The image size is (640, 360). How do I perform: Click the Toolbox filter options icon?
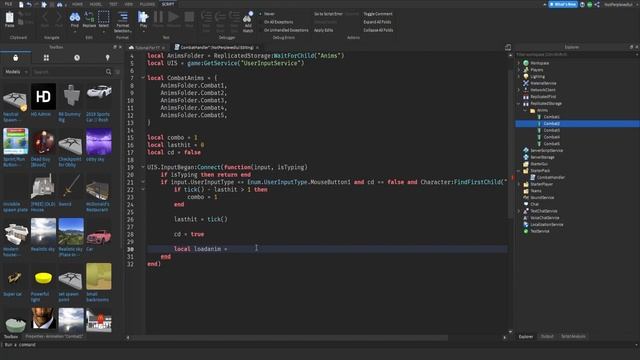click(118, 72)
